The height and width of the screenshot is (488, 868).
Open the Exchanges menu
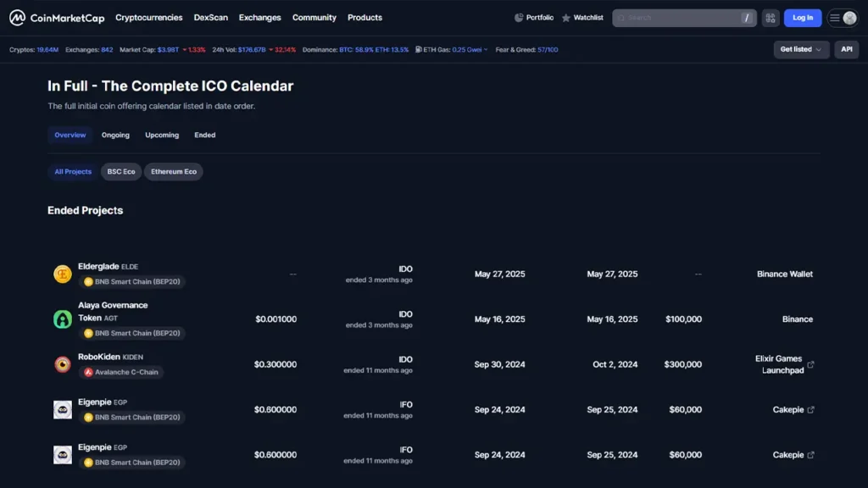pos(259,18)
